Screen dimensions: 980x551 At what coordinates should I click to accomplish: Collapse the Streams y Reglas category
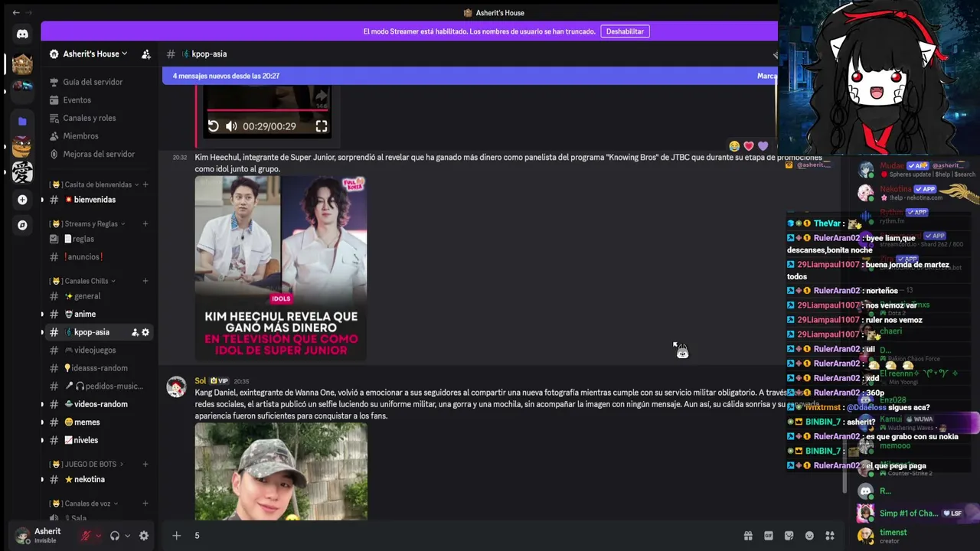pos(87,223)
